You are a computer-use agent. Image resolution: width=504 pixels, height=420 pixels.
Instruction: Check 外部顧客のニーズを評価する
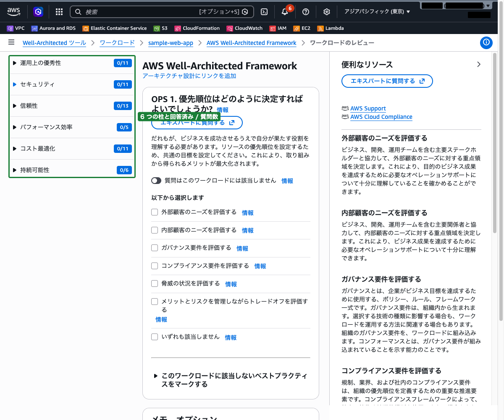click(155, 212)
